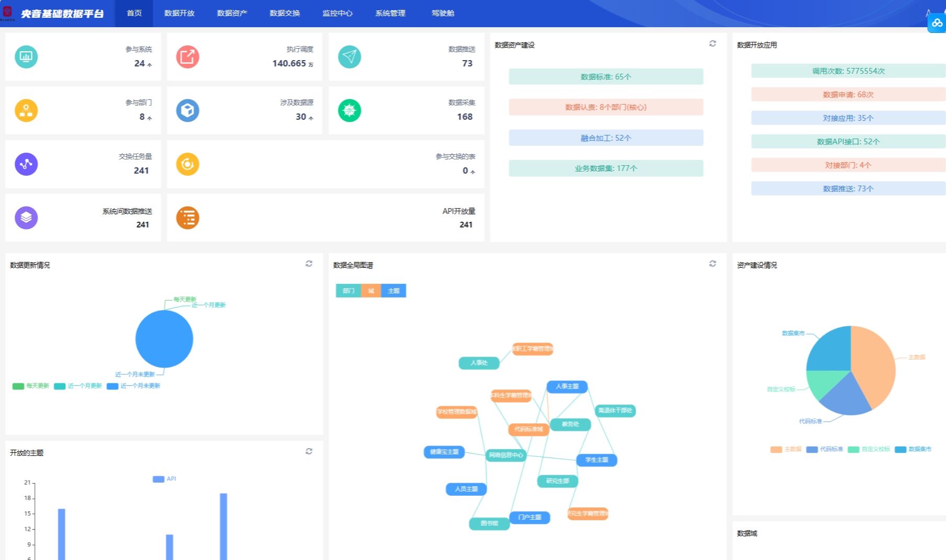Open the 系统管理 menu
Image resolution: width=946 pixels, height=560 pixels.
pyautogui.click(x=390, y=13)
